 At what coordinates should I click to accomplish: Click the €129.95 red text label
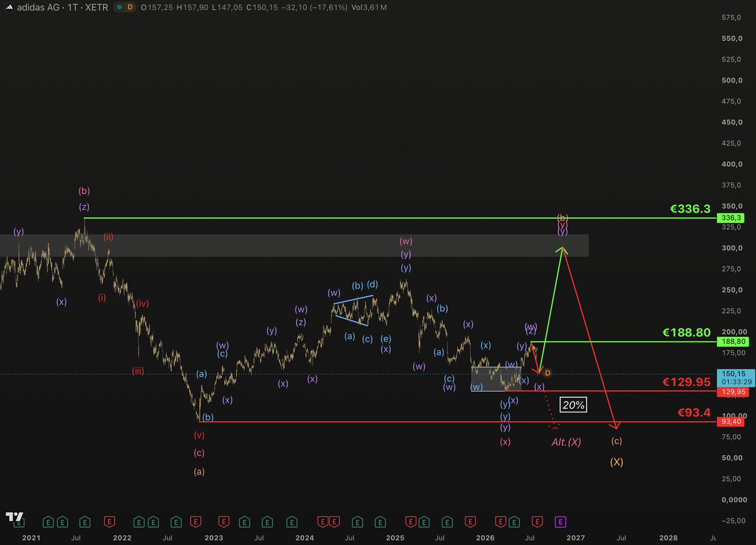tap(686, 382)
